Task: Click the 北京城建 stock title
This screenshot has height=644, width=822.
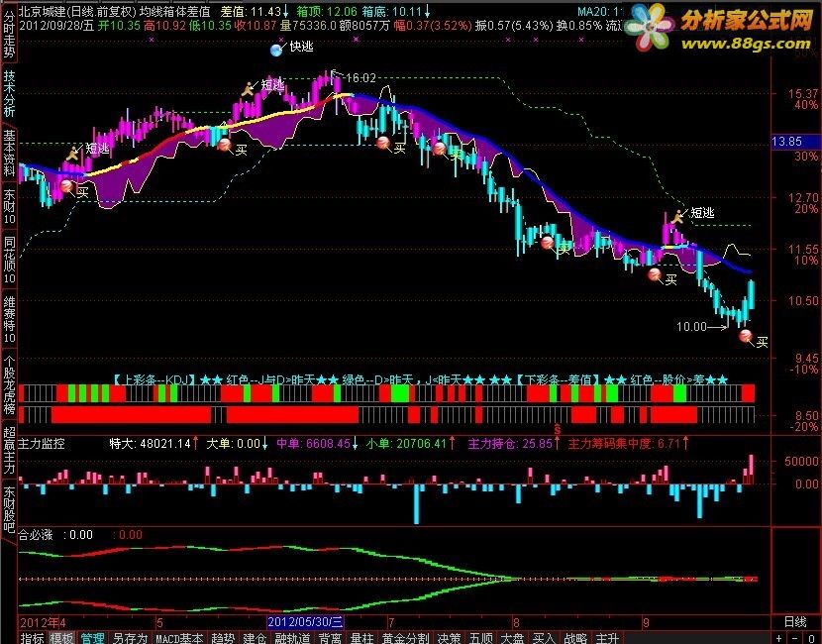Action: (42, 11)
